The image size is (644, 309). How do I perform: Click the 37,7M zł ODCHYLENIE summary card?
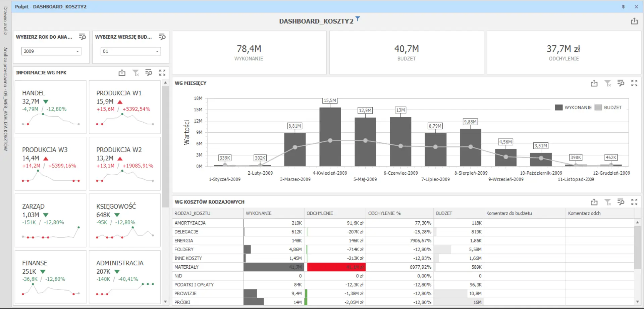pyautogui.click(x=564, y=53)
